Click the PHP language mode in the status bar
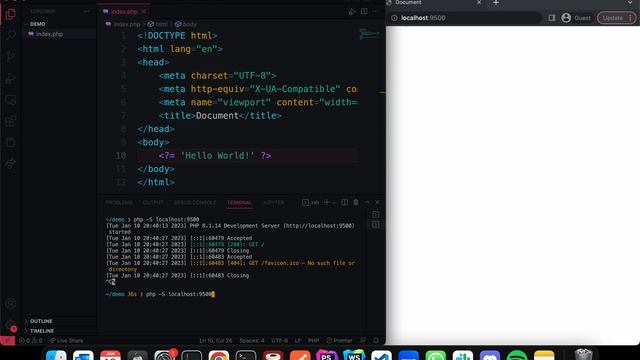Viewport: 640px width, 360px height. coord(313,340)
